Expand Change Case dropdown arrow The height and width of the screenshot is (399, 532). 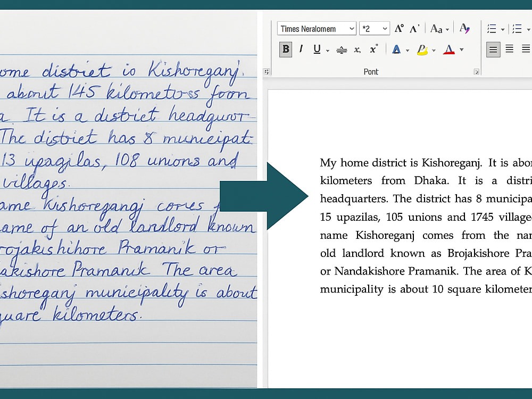click(447, 30)
